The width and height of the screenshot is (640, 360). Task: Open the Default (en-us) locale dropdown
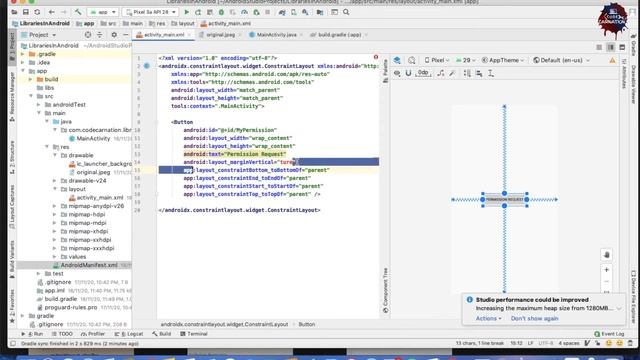tap(562, 60)
